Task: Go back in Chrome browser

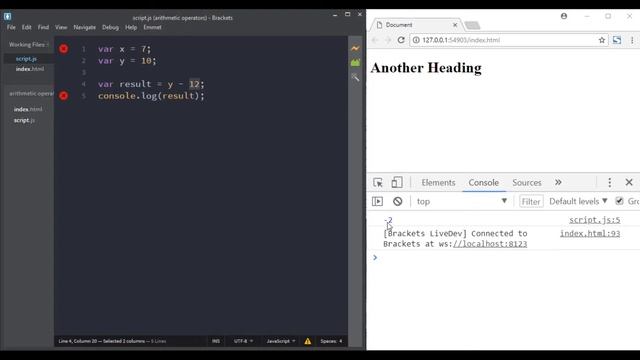Action: (375, 40)
